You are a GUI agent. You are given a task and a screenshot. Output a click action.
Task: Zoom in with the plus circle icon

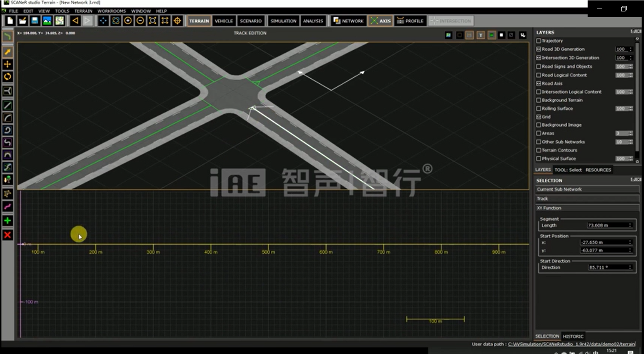(x=128, y=21)
